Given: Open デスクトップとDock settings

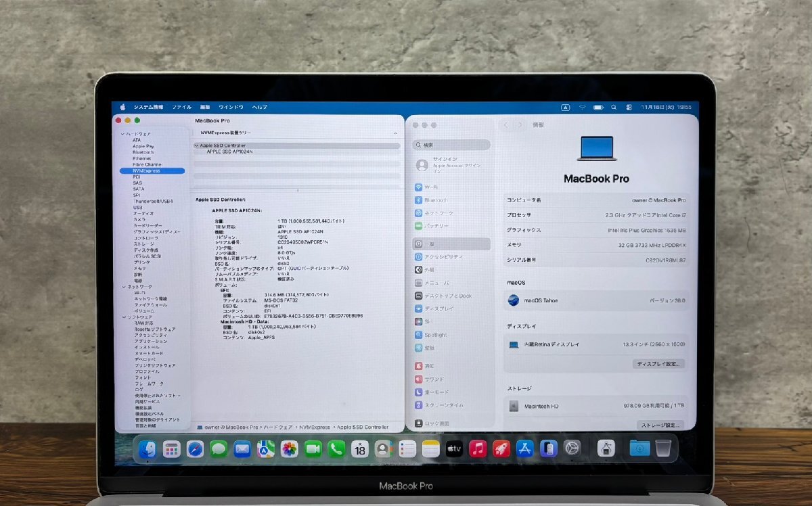Looking at the screenshot, I should 451,296.
